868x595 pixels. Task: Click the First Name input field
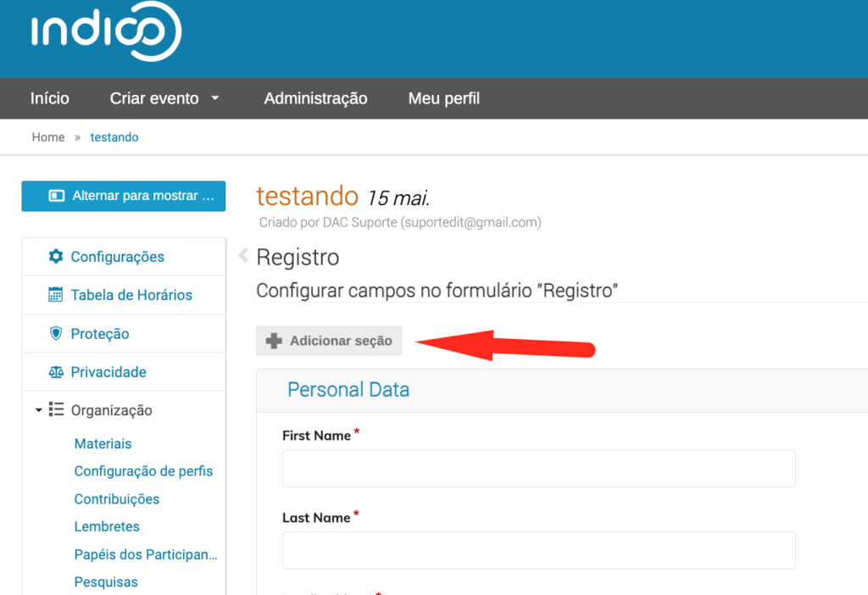[x=538, y=468]
